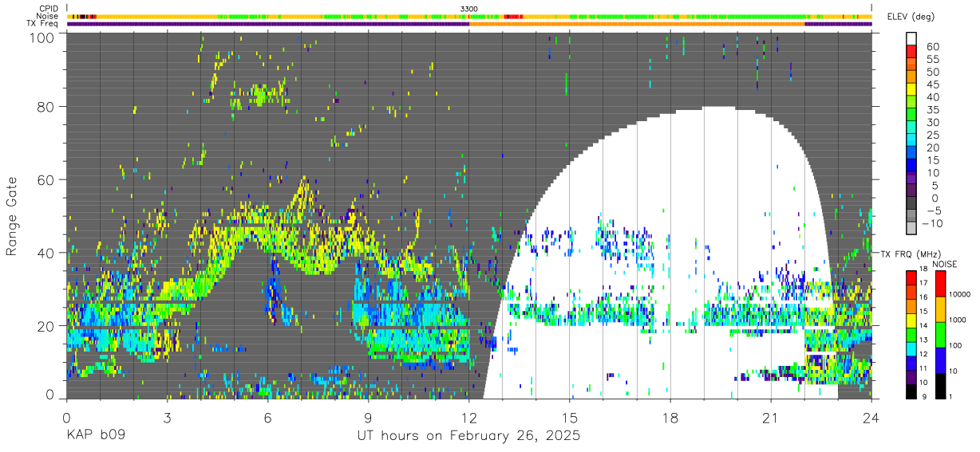
Task: Click the 21 tick on UT hours axis
Action: [x=770, y=418]
